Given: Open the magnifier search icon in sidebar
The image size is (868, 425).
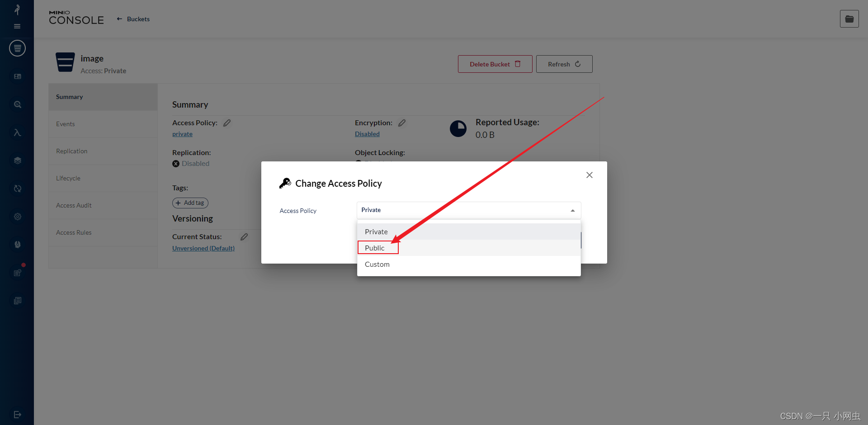Looking at the screenshot, I should tap(17, 104).
